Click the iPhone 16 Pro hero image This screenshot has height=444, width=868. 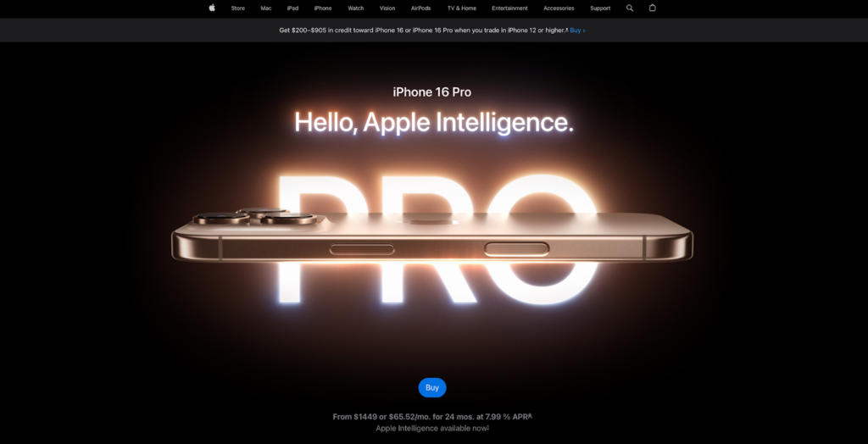432,240
